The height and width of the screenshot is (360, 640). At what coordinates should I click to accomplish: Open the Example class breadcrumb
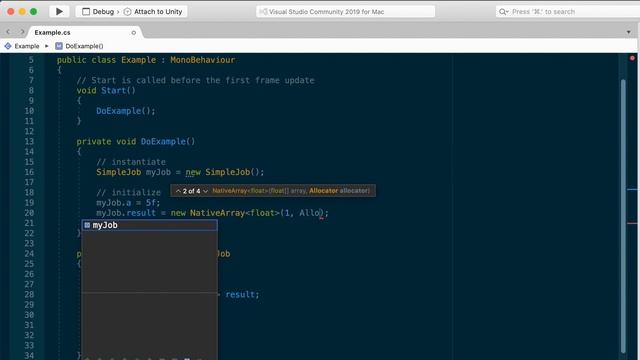[x=27, y=46]
